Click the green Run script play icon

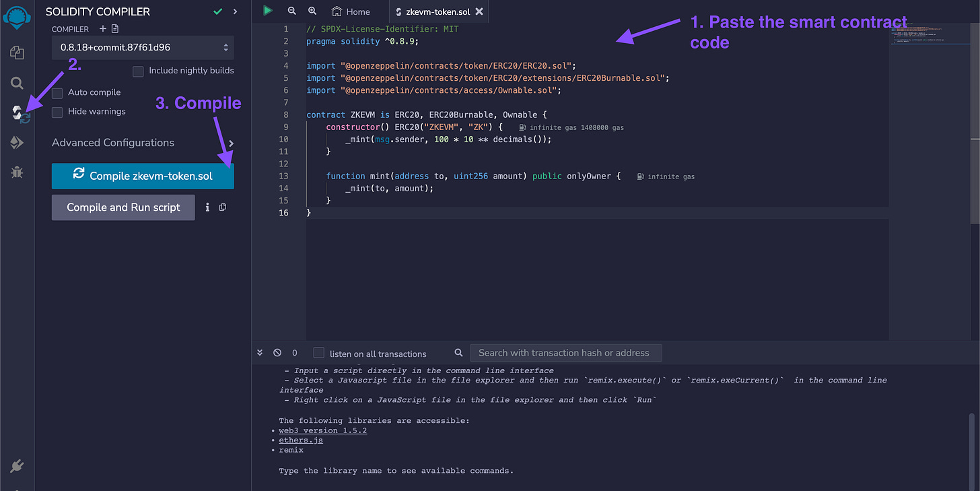pyautogui.click(x=268, y=11)
